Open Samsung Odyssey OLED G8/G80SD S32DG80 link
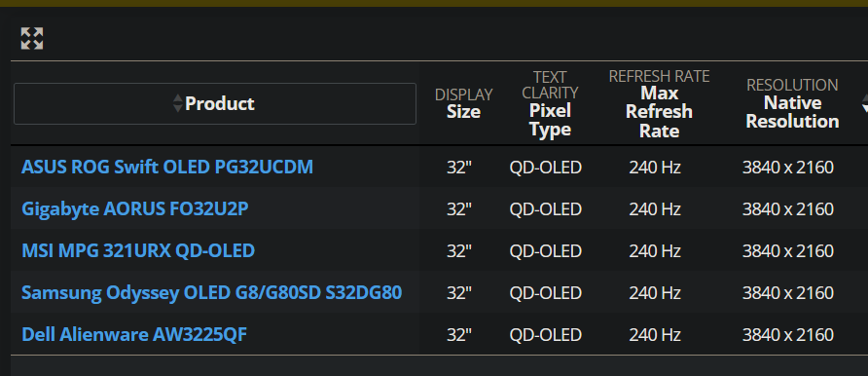 (x=211, y=292)
